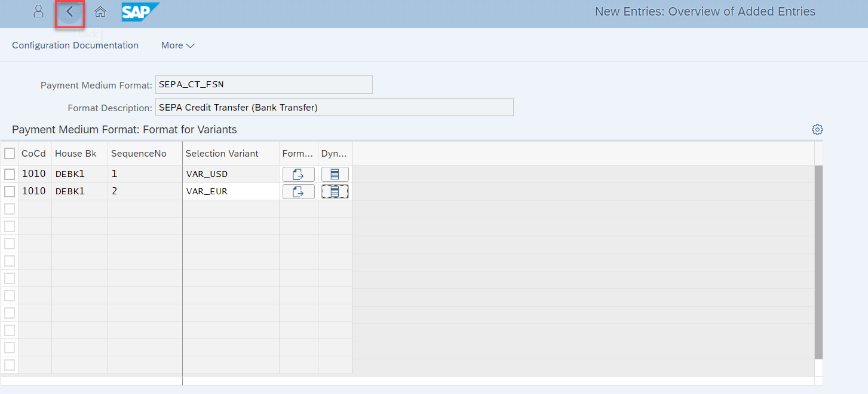The width and height of the screenshot is (868, 394).
Task: Click the CoCd column header
Action: 35,154
